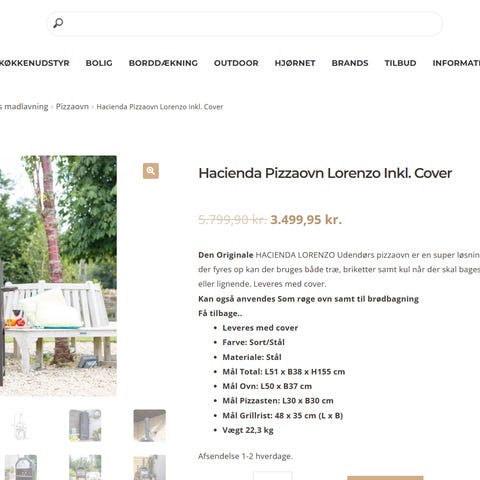Follow the Pizzaovn breadcrumb link
This screenshot has height=480, width=480.
[x=72, y=107]
